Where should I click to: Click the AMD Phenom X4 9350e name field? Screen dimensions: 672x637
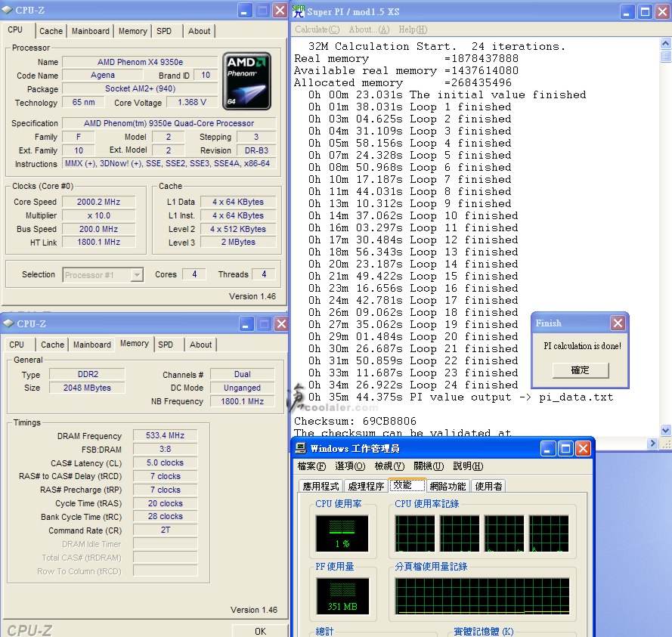(140, 62)
